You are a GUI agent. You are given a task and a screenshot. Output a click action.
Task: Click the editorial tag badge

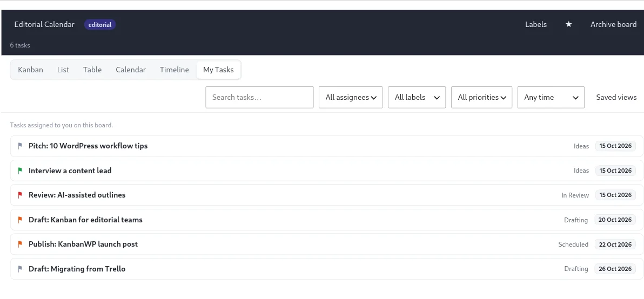coord(100,25)
